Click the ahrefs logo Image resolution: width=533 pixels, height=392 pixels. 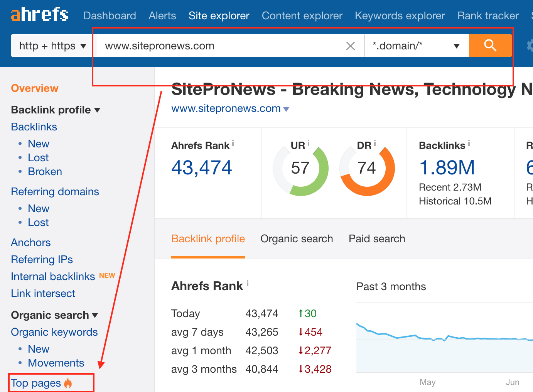click(39, 14)
